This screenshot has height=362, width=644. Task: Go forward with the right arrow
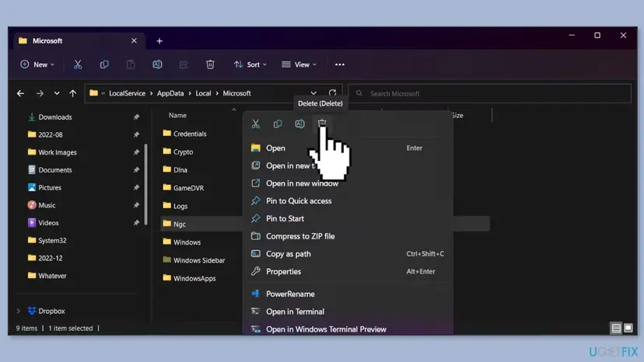click(x=40, y=93)
